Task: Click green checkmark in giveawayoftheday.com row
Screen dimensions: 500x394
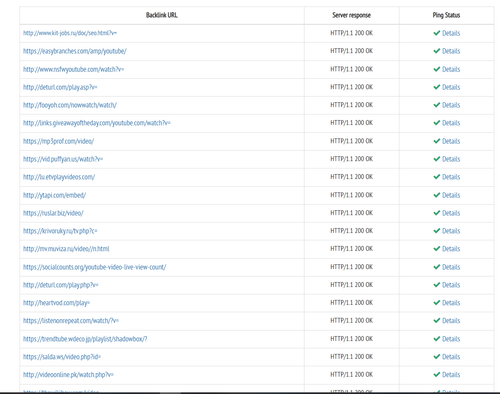Action: click(437, 123)
